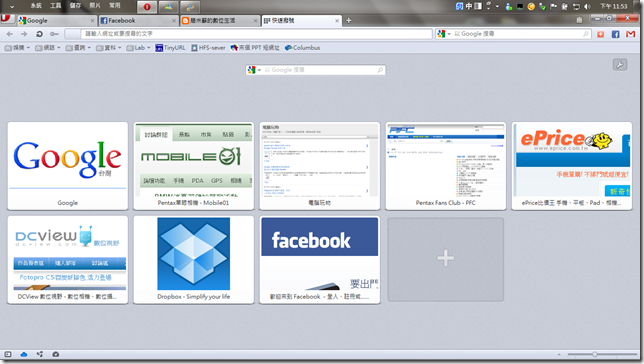This screenshot has width=644, height=364.
Task: Open the Pentax Fans Club thumbnail
Action: point(446,166)
